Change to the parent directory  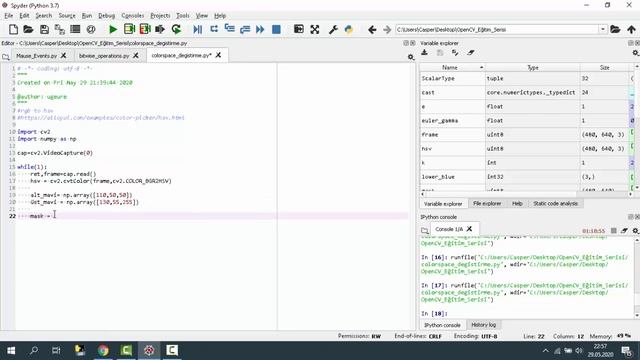pyautogui.click(x=631, y=29)
